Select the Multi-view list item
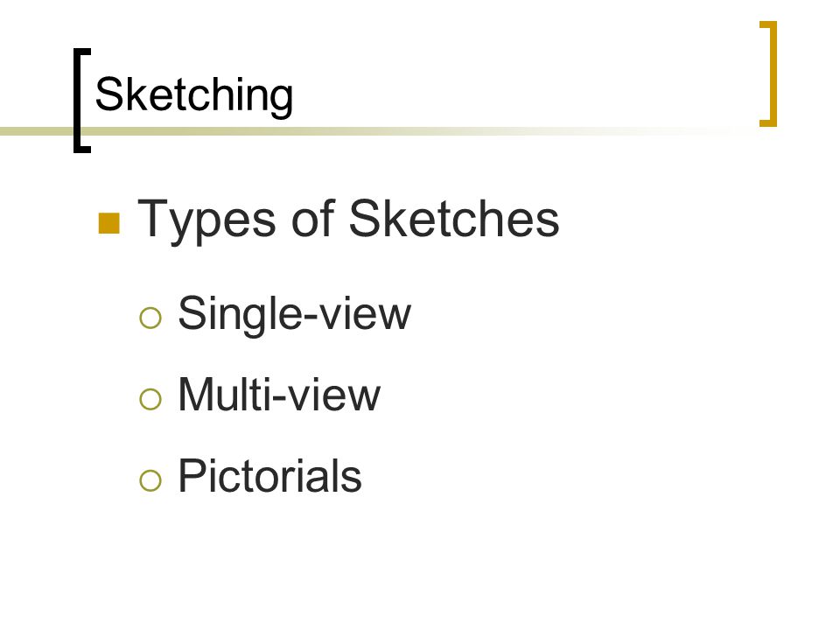 pos(278,395)
